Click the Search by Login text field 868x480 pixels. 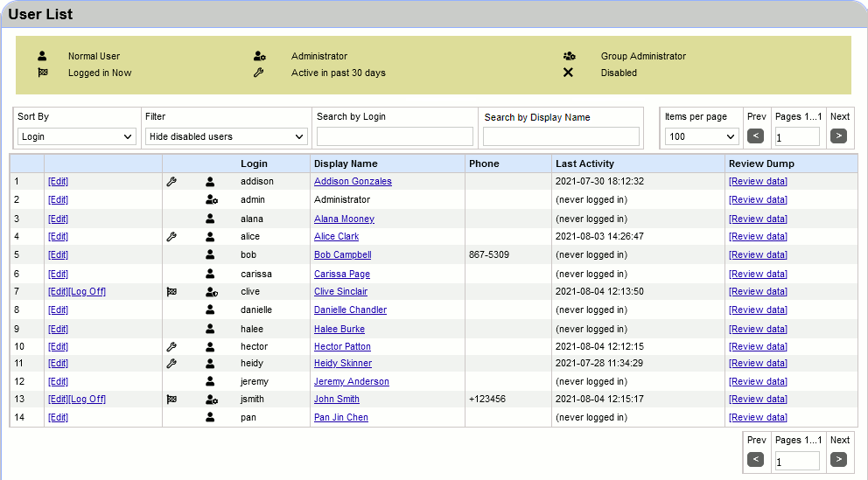(x=395, y=136)
